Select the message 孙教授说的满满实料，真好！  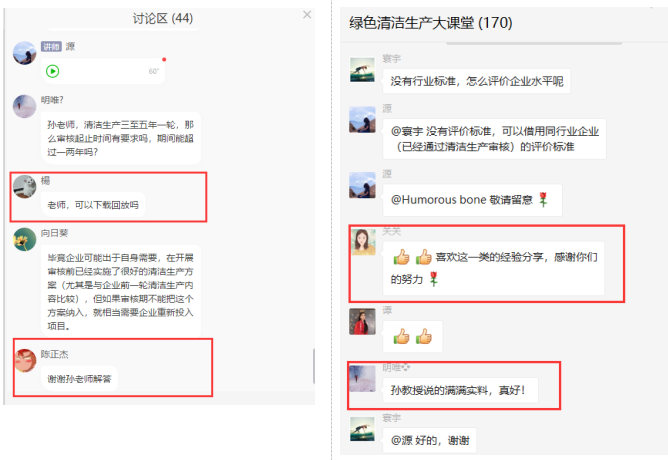tap(460, 390)
